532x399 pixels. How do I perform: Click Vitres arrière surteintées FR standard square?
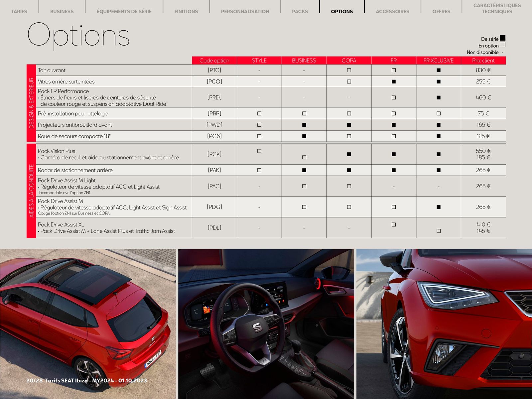tap(394, 81)
